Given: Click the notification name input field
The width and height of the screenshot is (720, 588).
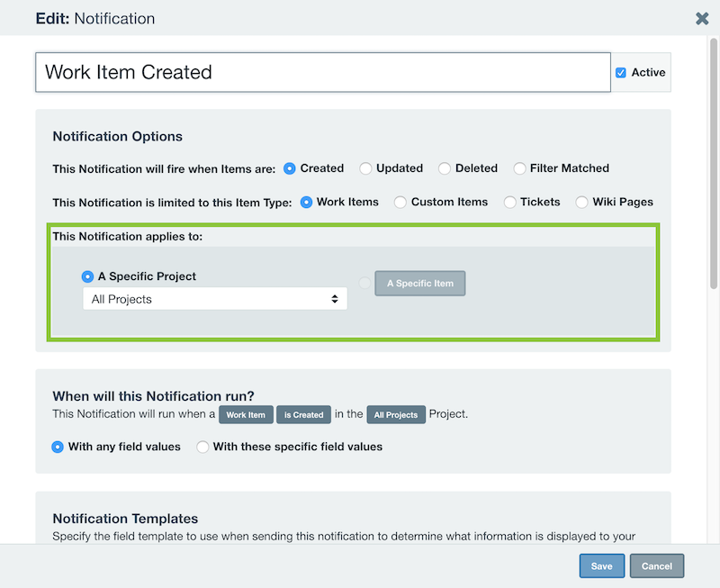Looking at the screenshot, I should tap(323, 73).
